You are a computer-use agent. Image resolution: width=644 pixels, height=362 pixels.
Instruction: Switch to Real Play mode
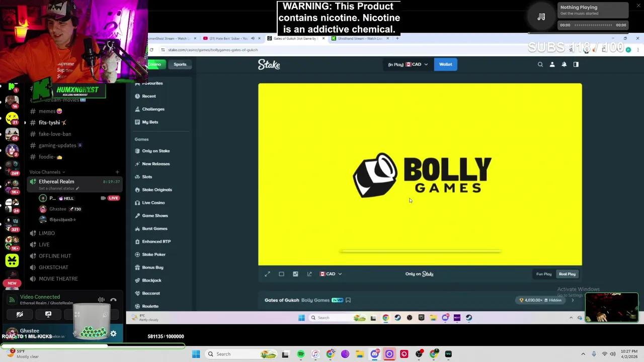(567, 274)
